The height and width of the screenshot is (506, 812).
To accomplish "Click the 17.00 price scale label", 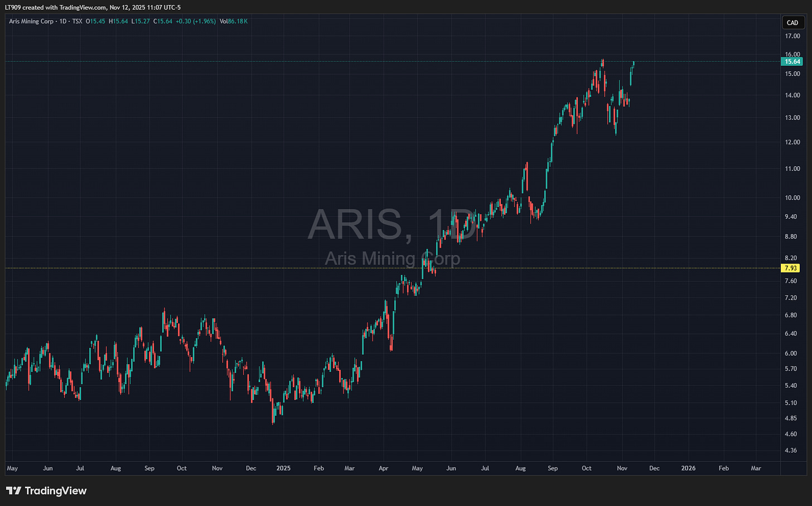I will click(x=792, y=36).
